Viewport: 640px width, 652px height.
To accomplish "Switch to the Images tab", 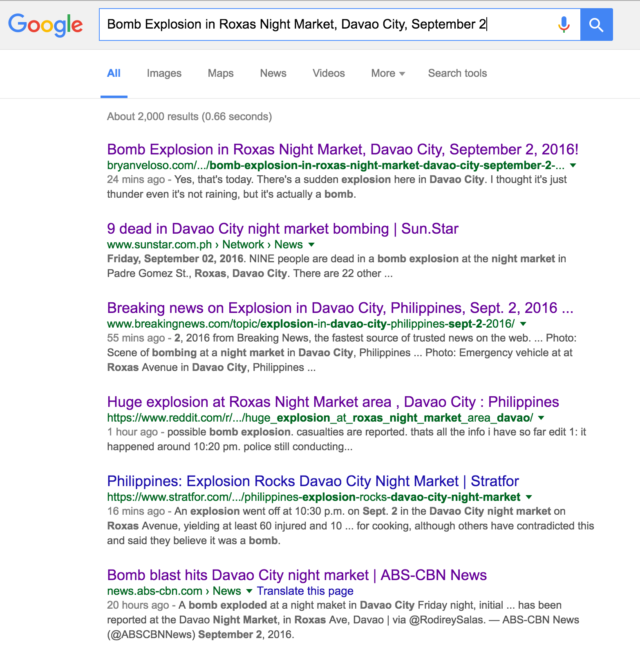I will coord(164,73).
